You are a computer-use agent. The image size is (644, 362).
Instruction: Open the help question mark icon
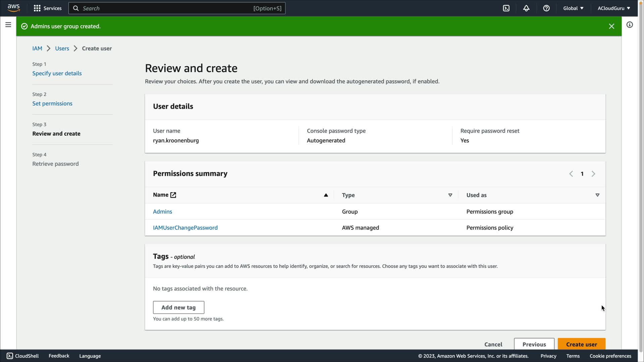click(x=546, y=8)
